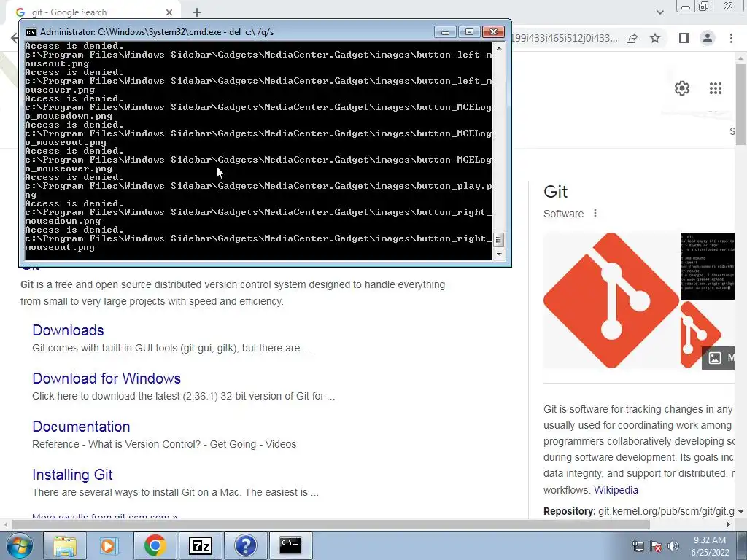Viewport: 747px width, 560px height.
Task: Click the address bar URL text
Action: (565, 38)
